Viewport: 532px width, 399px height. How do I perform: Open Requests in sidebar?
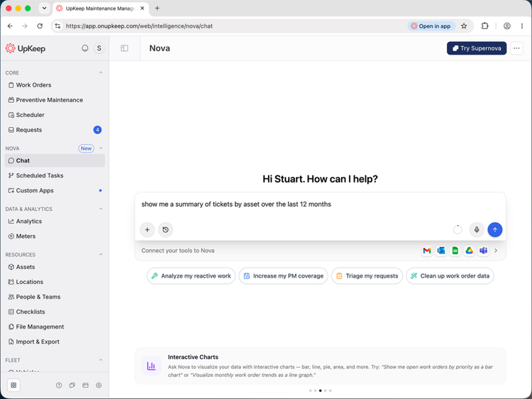(55, 130)
